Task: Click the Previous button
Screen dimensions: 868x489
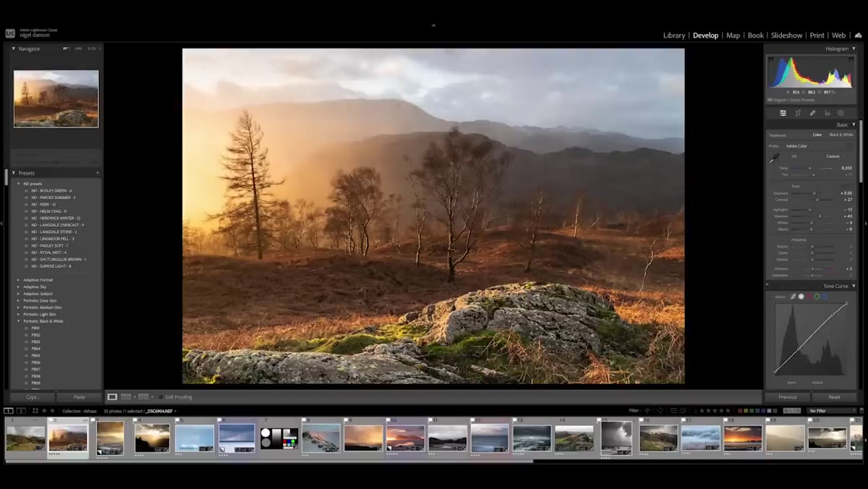Action: (788, 397)
